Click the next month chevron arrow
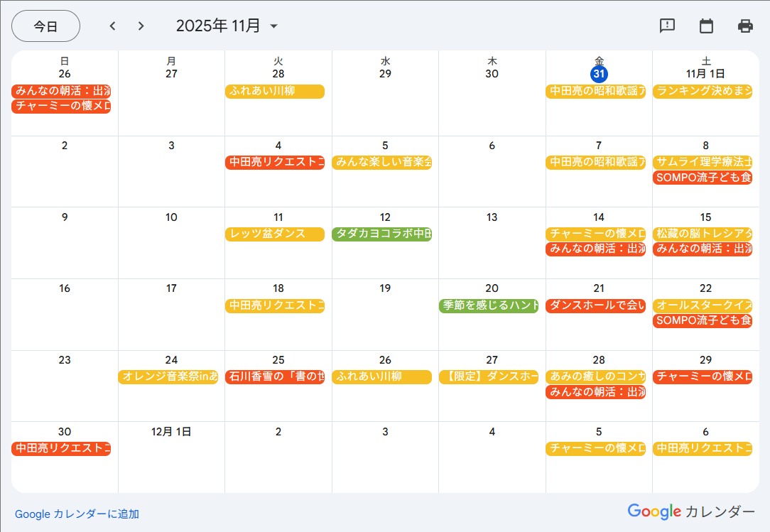Viewport: 770px width, 532px height. 141,26
